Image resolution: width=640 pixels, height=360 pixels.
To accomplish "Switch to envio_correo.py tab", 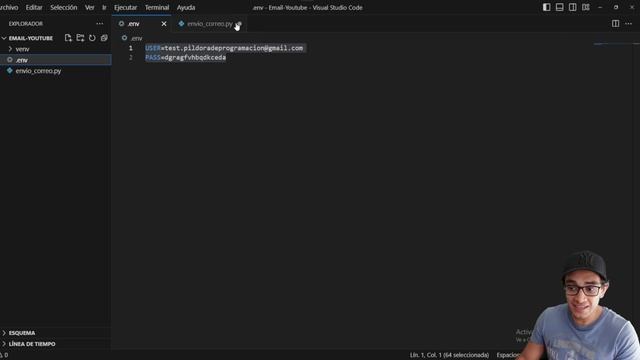I will click(x=210, y=24).
